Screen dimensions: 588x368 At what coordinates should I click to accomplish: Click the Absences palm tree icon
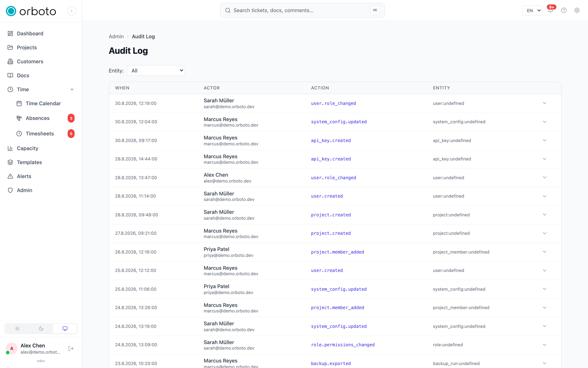pos(19,118)
